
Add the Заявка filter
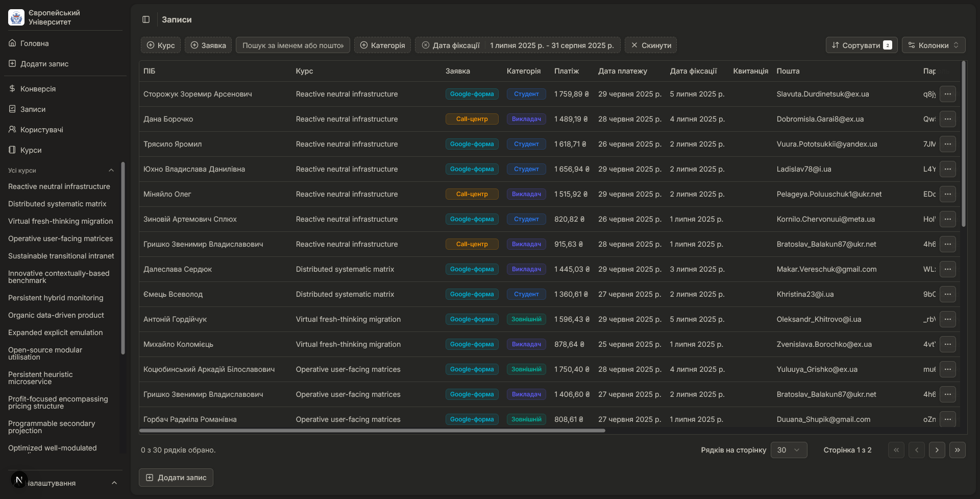[208, 45]
